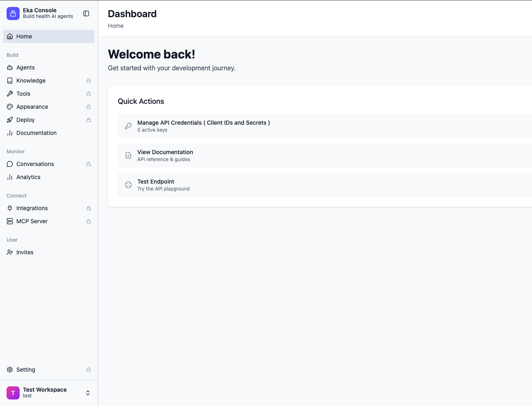
Task: Click the lock icon next to Tools
Action: (x=89, y=94)
